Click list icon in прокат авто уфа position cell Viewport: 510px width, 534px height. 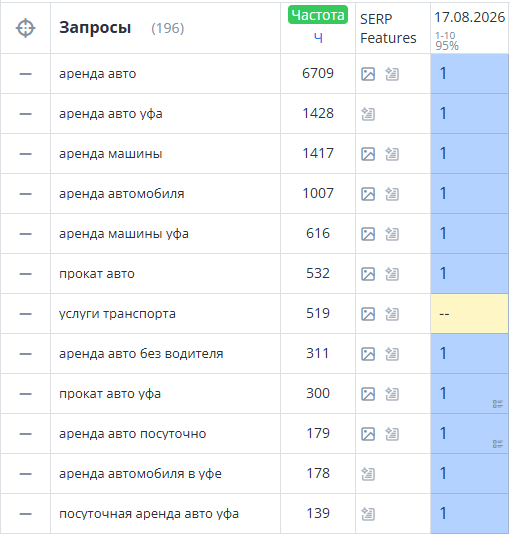coord(498,404)
